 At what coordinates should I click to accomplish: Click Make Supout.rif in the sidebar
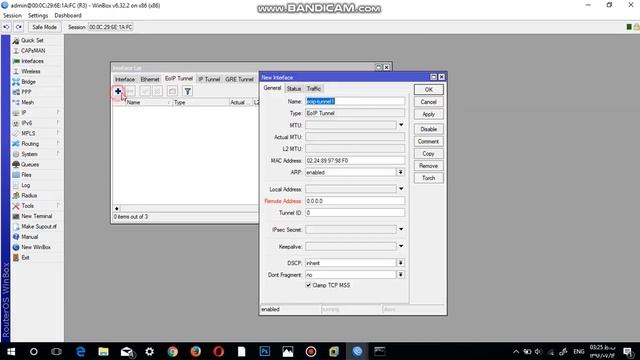tap(39, 227)
